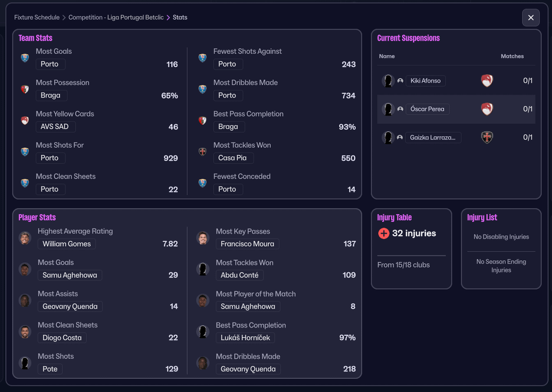
Task: Go to Competition - Liga Portugal Betclic breadcrumb
Action: 116,17
